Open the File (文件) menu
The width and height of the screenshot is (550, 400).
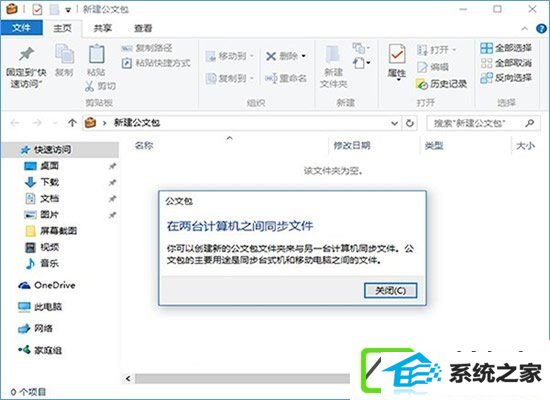21,28
